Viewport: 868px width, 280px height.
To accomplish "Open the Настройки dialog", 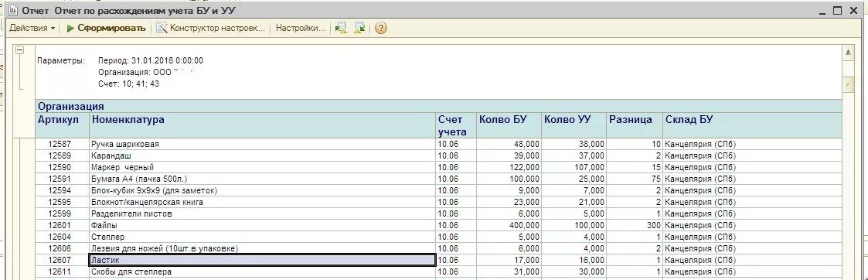I will coord(301,29).
